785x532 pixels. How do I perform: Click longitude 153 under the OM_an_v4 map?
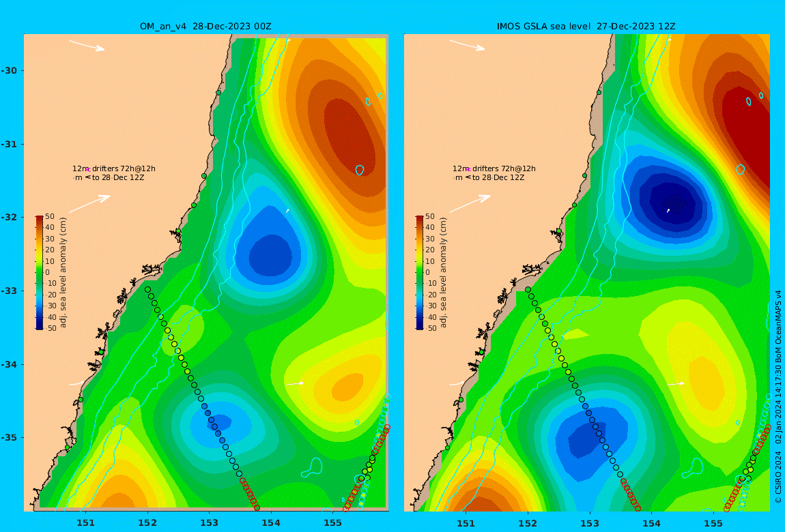(210, 523)
